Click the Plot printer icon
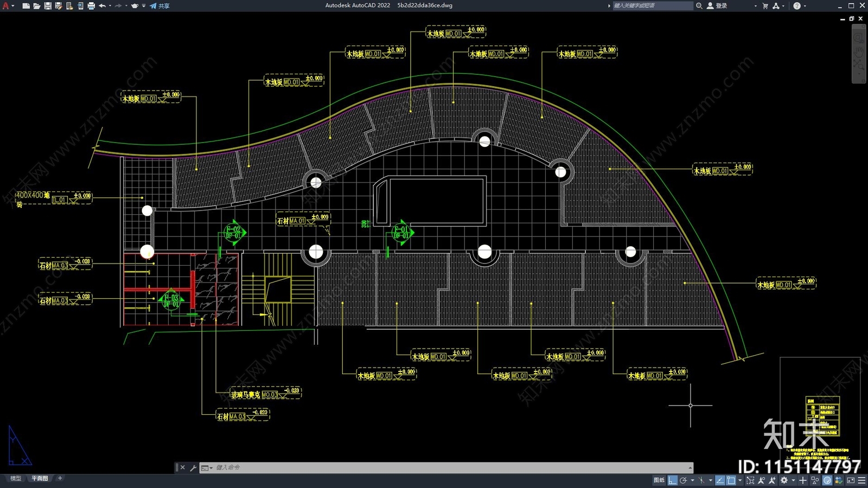The height and width of the screenshot is (488, 868). coord(91,6)
